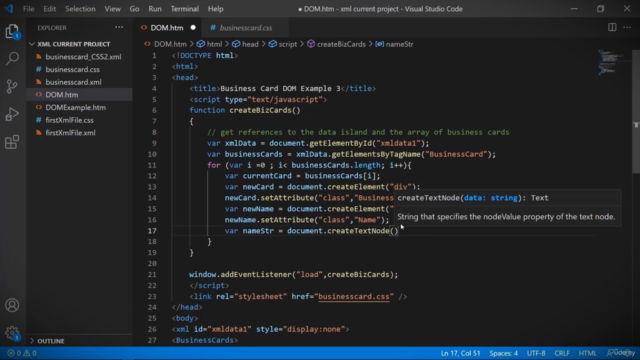Open Explorer views and more actions menu
Screen dimensions: 640x360
pyautogui.click(x=119, y=27)
